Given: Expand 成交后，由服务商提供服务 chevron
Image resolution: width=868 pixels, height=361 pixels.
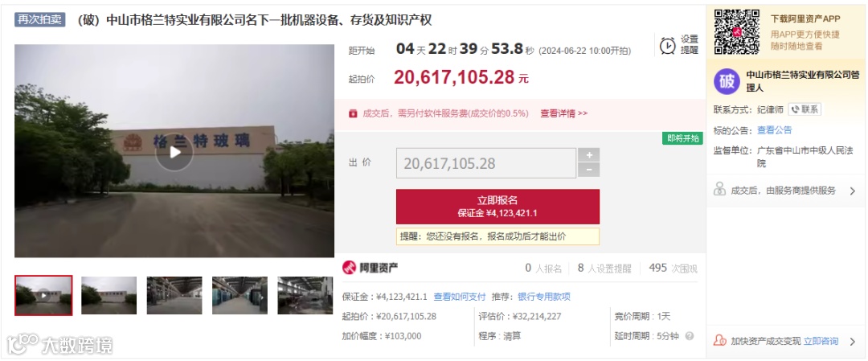Looking at the screenshot, I should point(853,191).
